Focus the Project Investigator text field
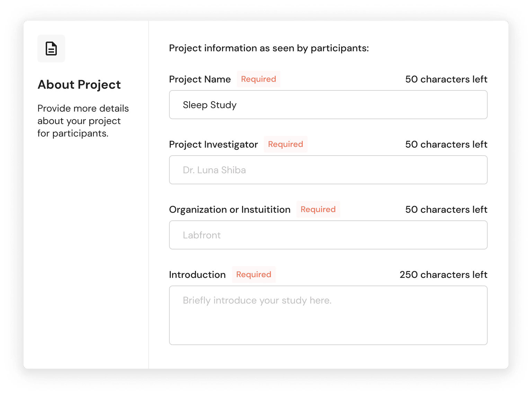532x395 pixels. coord(328,170)
